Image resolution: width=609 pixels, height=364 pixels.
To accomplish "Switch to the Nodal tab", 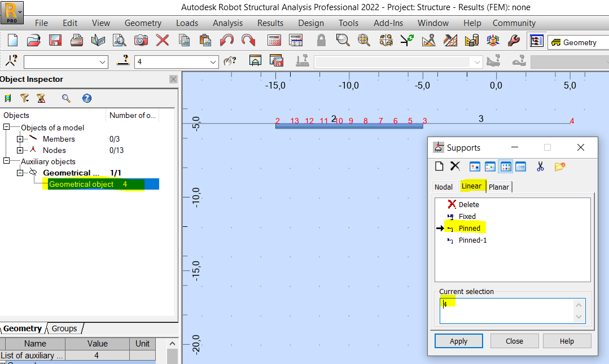I will point(444,186).
